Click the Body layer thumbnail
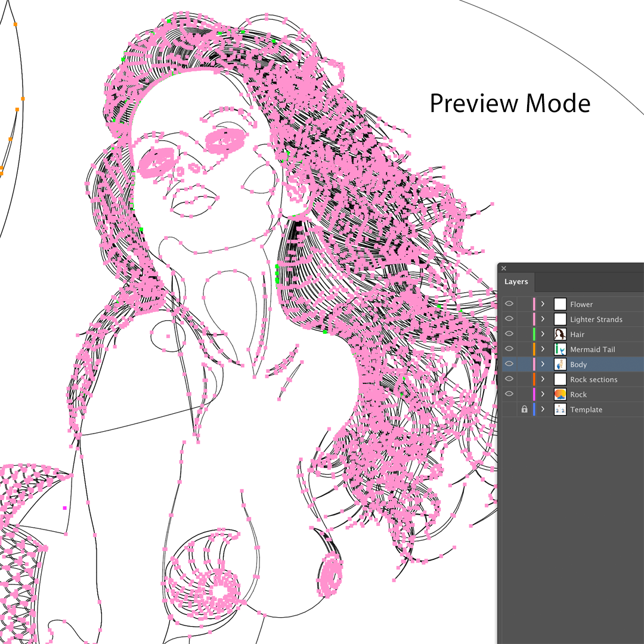 [x=560, y=364]
